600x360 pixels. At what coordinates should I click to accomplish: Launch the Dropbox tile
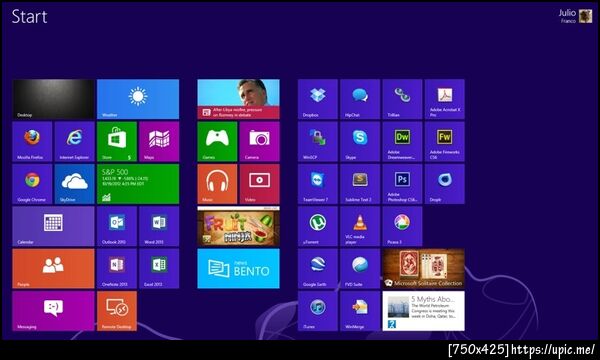pos(318,99)
